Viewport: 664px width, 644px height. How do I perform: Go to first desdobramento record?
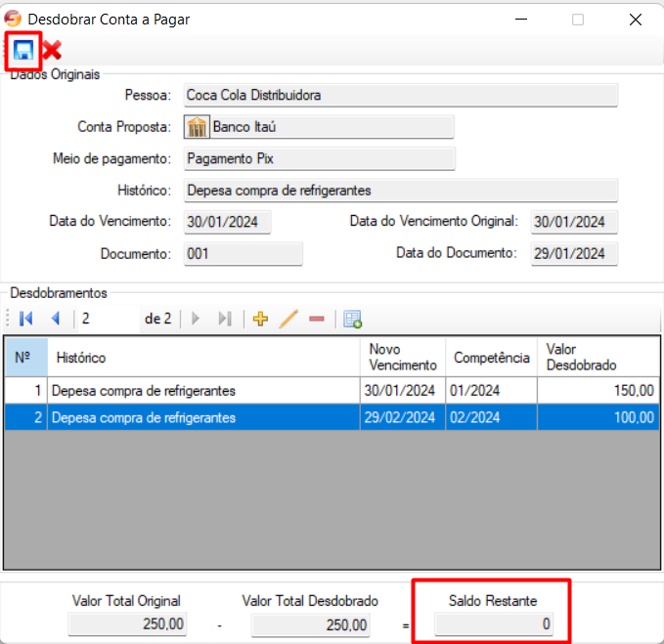(25, 319)
